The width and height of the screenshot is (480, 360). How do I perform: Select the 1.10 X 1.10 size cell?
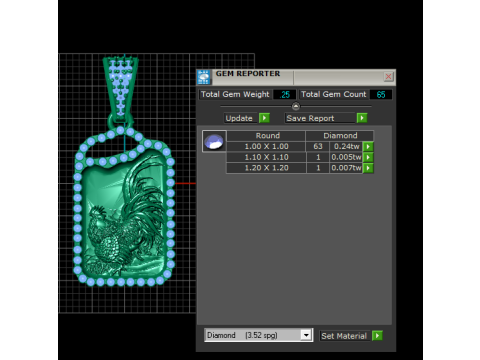click(x=266, y=157)
